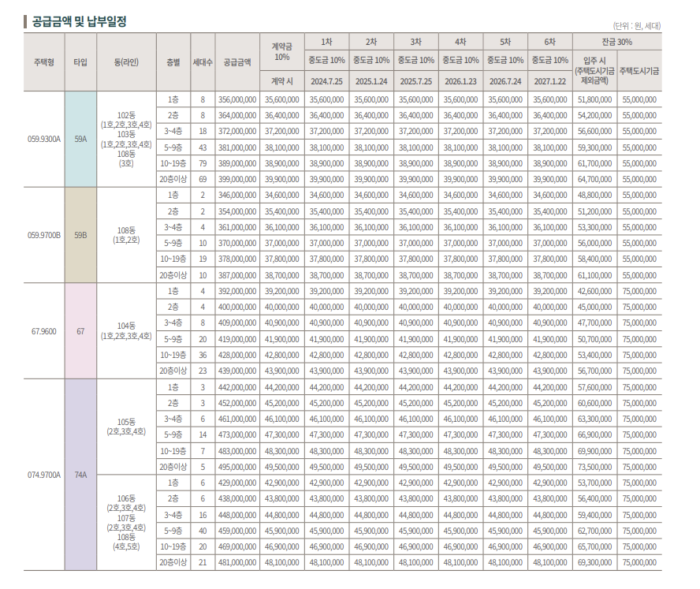Select the 459,000,000 supply price
The height and width of the screenshot is (589, 700).
237,531
